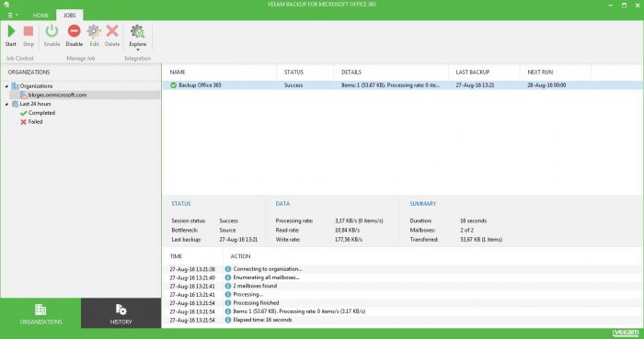The width and height of the screenshot is (644, 339).
Task: Click the Enable job power icon
Action: point(52,31)
